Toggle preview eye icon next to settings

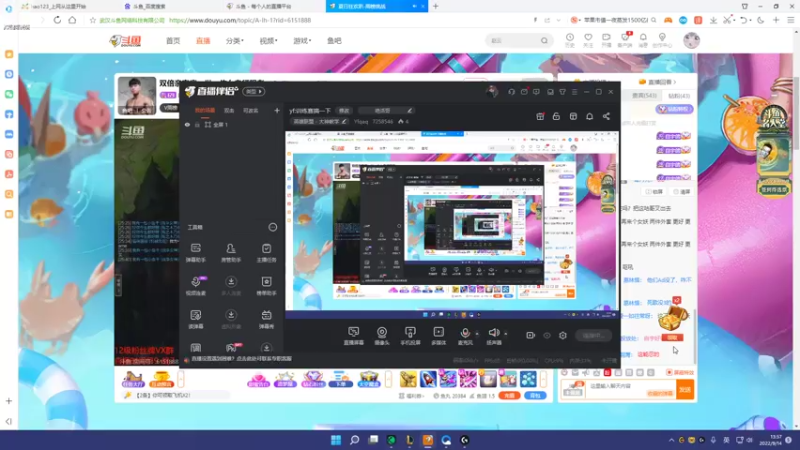point(547,335)
